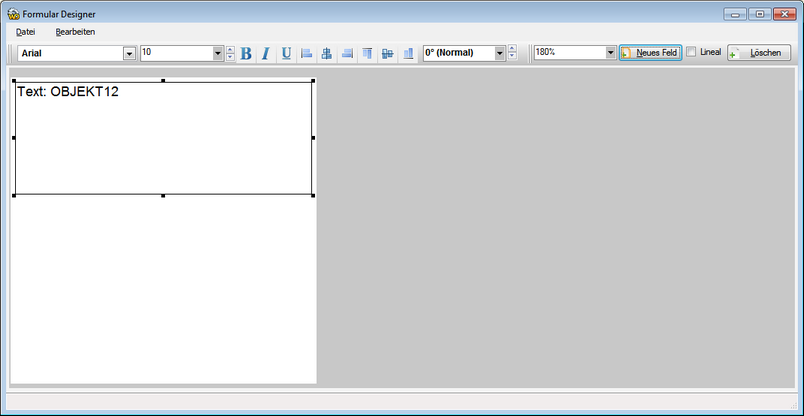
Task: Maximize the Formular Designer window
Action: pos(760,14)
